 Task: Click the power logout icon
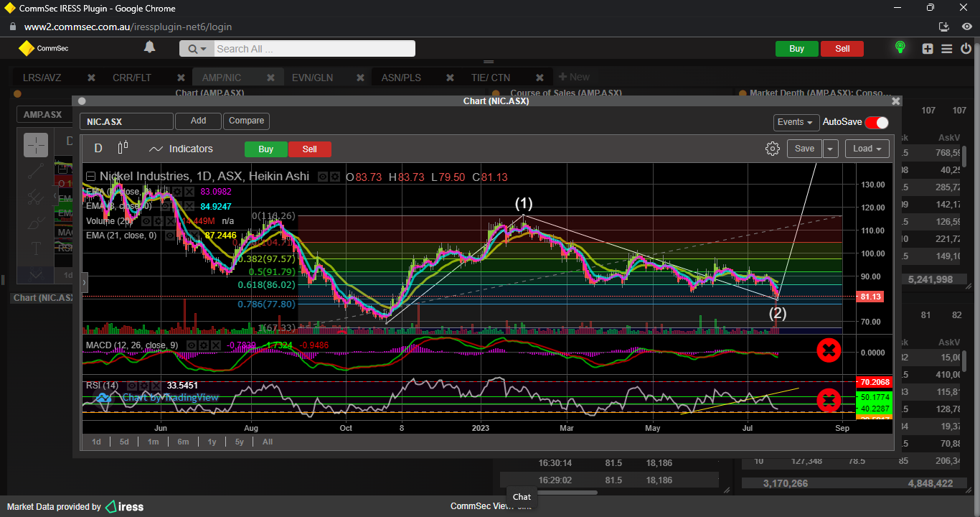tap(966, 49)
